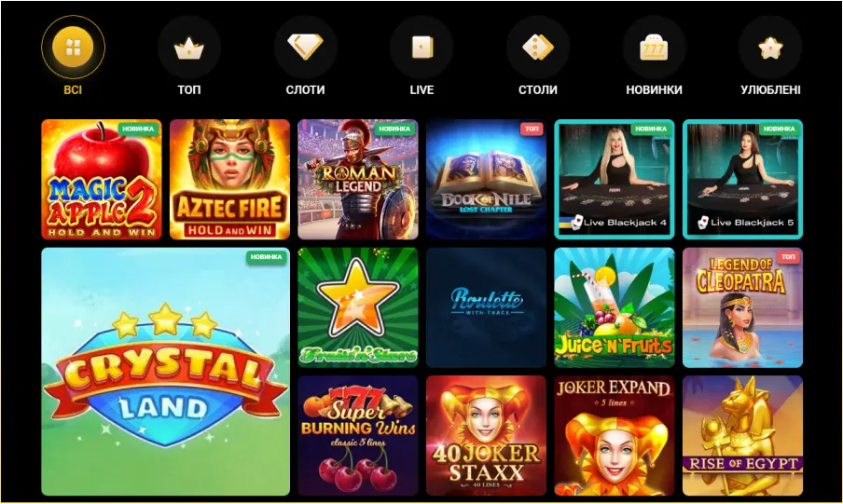Launch the Rise of Egypt slot

(x=742, y=436)
